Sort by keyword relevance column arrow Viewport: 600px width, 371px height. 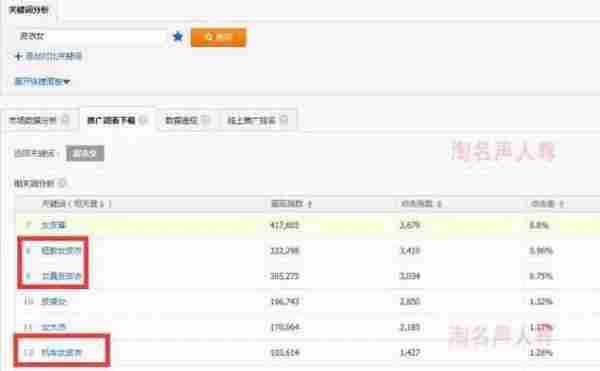[102, 204]
